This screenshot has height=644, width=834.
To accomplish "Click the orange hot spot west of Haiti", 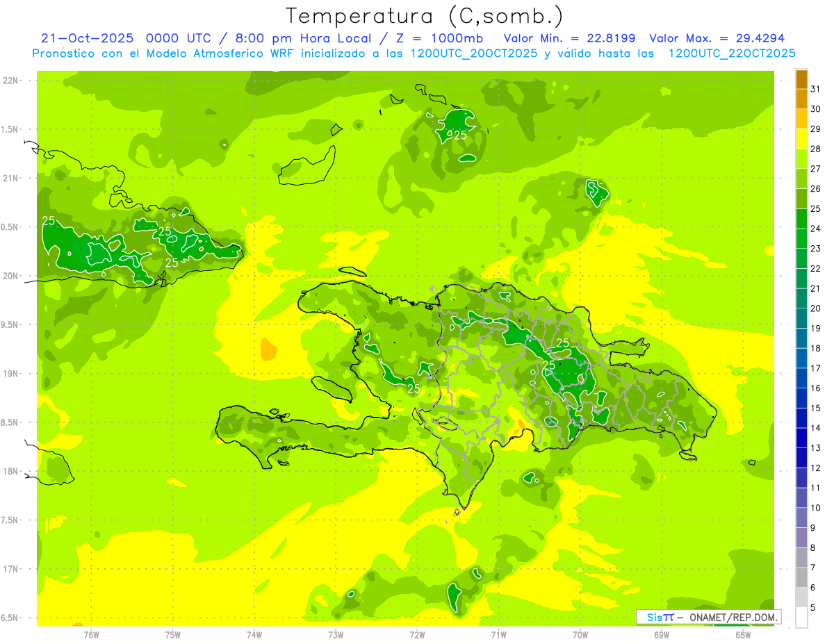I will (x=268, y=348).
